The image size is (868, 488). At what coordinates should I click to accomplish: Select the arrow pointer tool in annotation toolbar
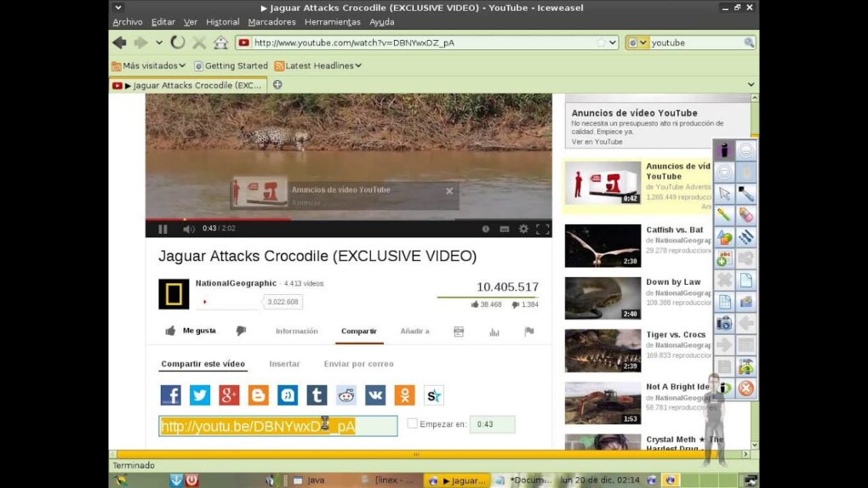[724, 194]
